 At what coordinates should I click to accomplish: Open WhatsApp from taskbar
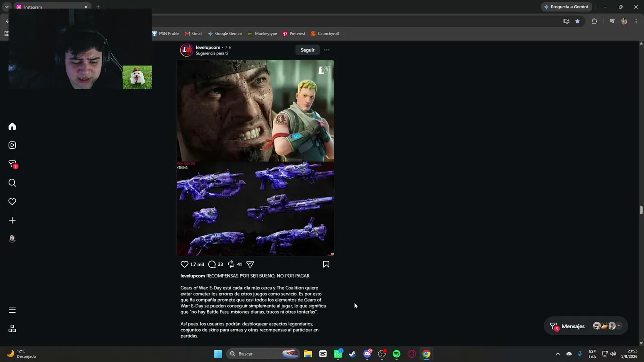(x=338, y=354)
